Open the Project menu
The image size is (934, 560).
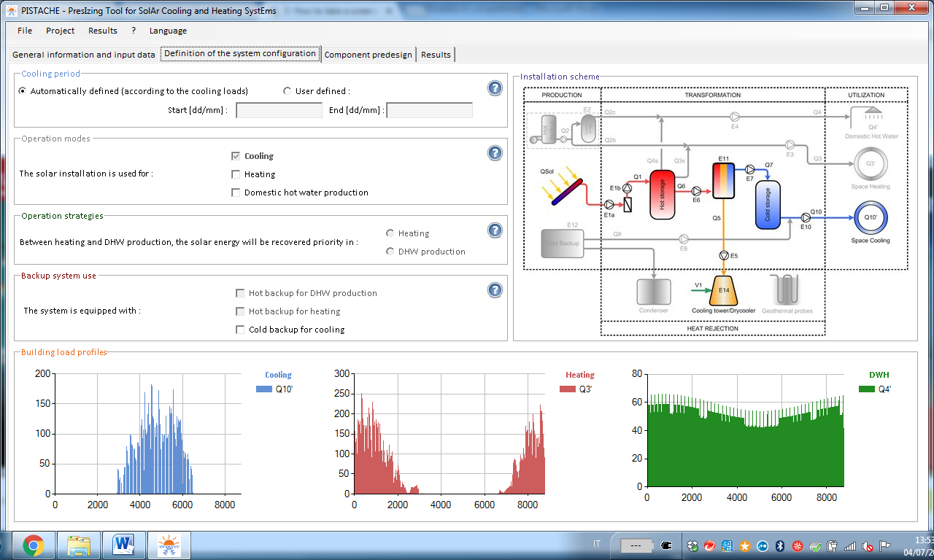tap(60, 31)
